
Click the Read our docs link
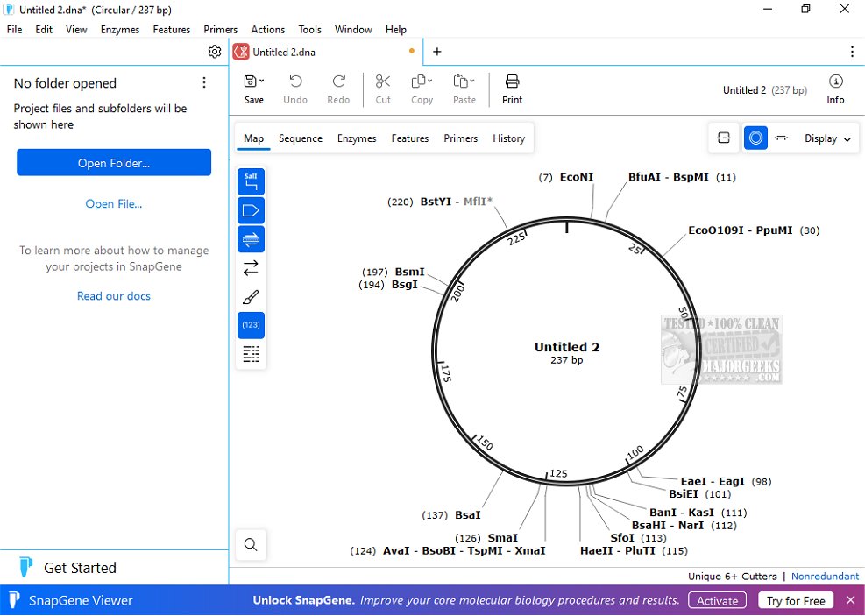[x=114, y=296]
